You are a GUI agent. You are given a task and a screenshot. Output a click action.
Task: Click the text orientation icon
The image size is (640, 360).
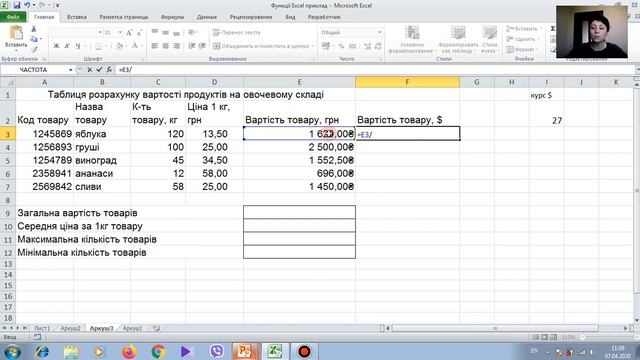pos(192,32)
